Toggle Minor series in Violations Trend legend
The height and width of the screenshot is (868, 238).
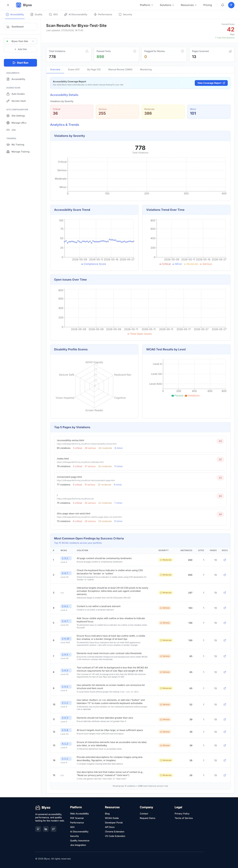tap(177, 264)
